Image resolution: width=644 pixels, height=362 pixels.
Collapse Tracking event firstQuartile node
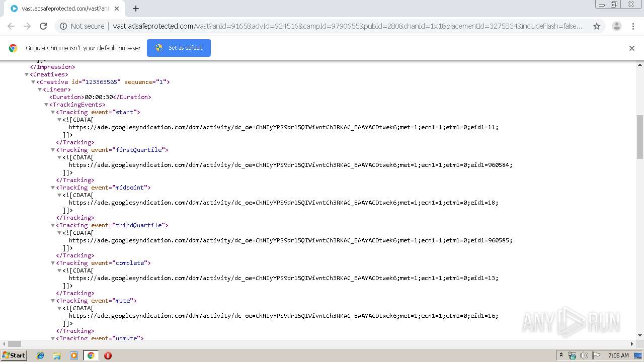[53, 150]
